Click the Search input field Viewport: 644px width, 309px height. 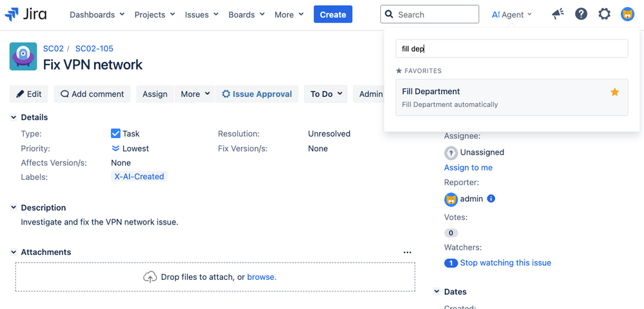(x=429, y=14)
